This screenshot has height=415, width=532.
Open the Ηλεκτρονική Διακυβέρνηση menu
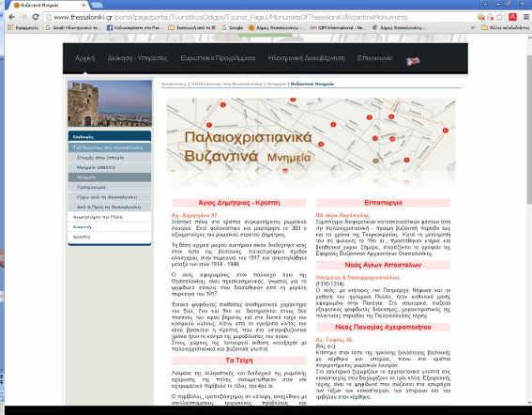click(x=307, y=58)
